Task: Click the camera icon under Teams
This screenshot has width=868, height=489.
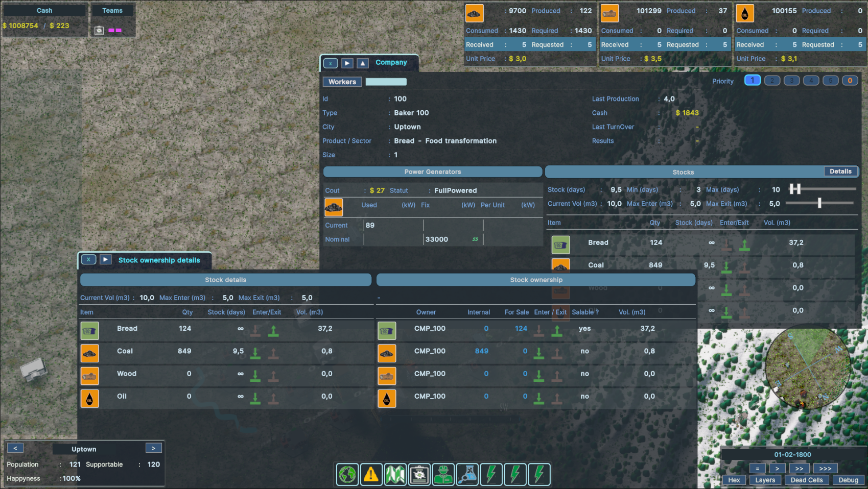Action: click(99, 30)
